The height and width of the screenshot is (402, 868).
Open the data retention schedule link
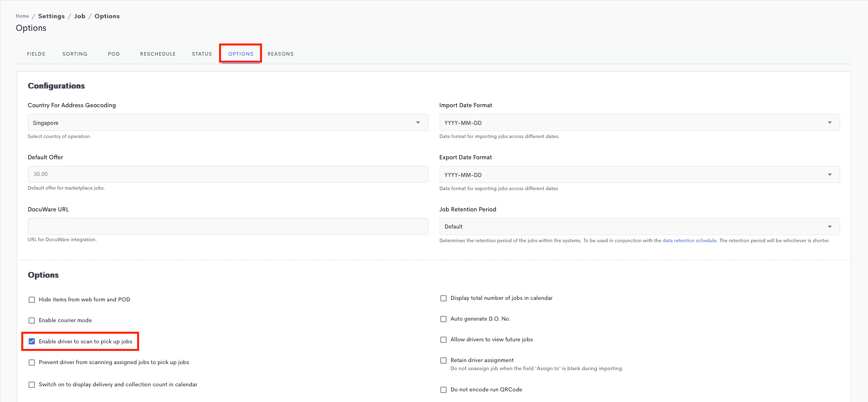(x=689, y=241)
